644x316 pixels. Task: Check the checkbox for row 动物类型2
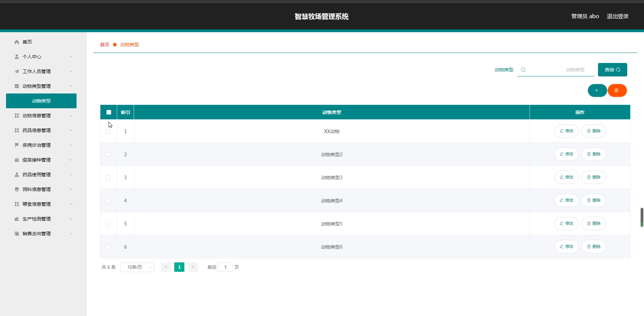108,154
